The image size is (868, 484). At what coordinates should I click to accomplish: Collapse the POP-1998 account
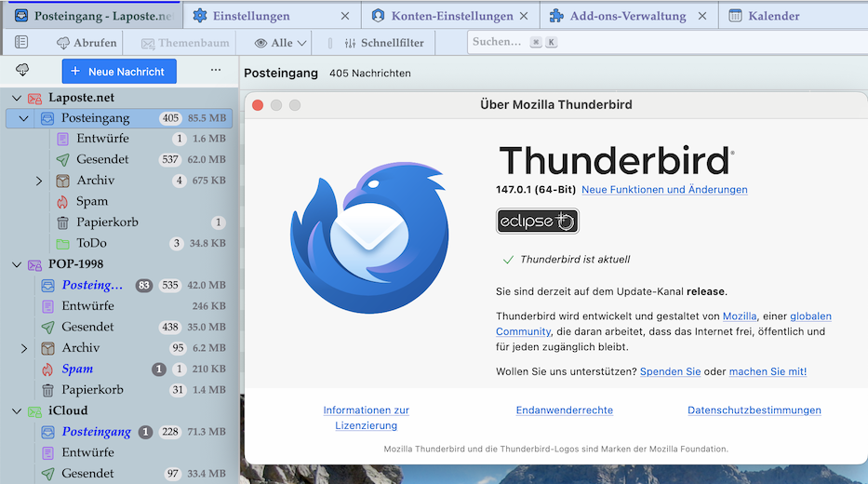point(17,264)
